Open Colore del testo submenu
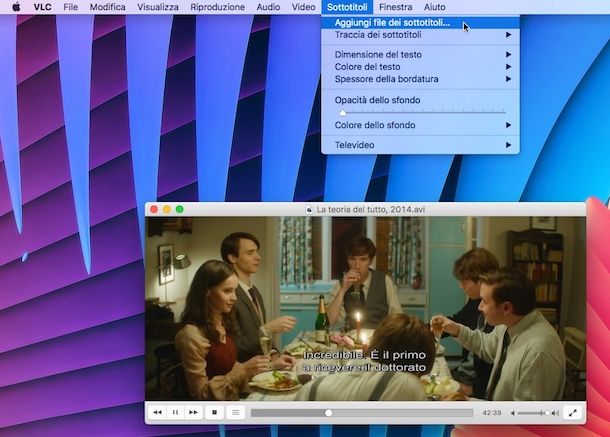The height and width of the screenshot is (437, 610). click(x=420, y=67)
